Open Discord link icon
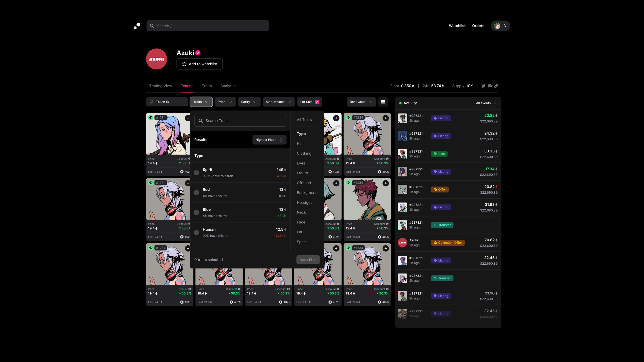The width and height of the screenshot is (644, 362). tap(490, 86)
